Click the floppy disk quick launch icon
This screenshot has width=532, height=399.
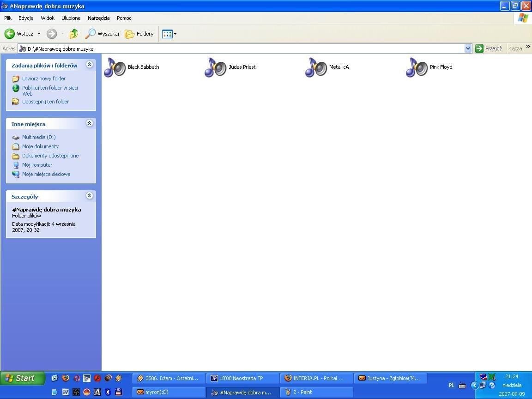[x=118, y=392]
